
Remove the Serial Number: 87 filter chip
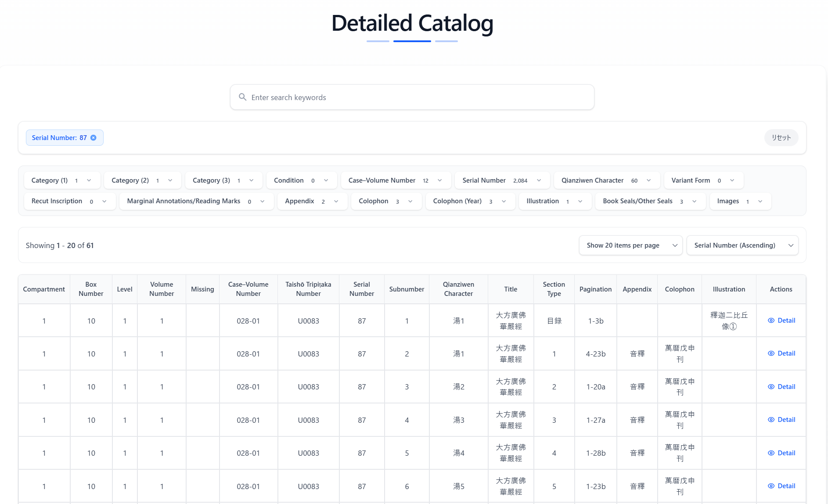[x=94, y=137]
